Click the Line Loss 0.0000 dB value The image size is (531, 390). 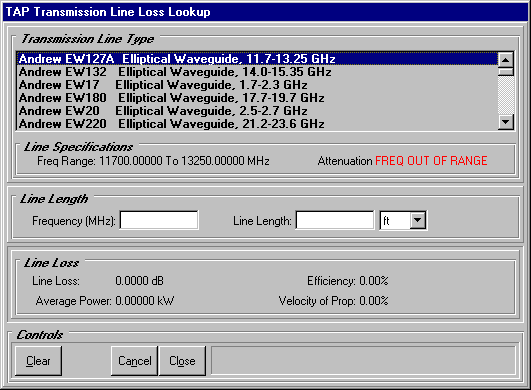click(x=139, y=281)
